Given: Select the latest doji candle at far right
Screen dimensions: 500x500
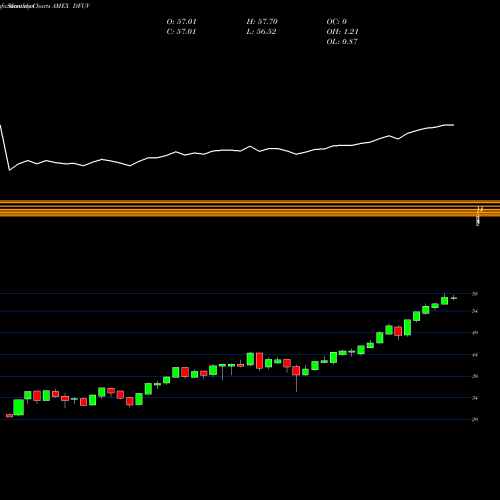Looking at the screenshot, I should pos(454,298).
